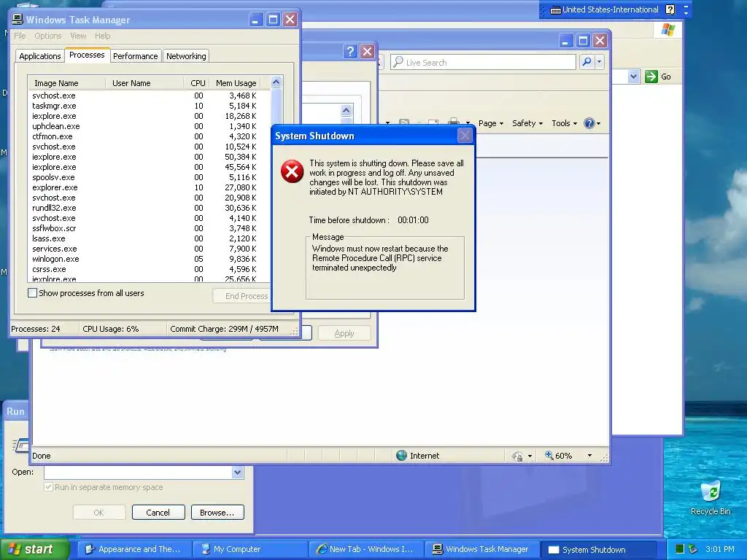Image resolution: width=747 pixels, height=560 pixels.
Task: Click Apply in the Appearance dialog
Action: coord(344,332)
